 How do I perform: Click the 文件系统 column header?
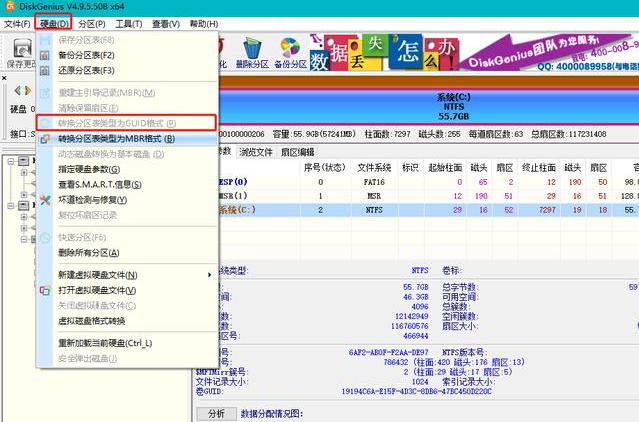click(374, 167)
